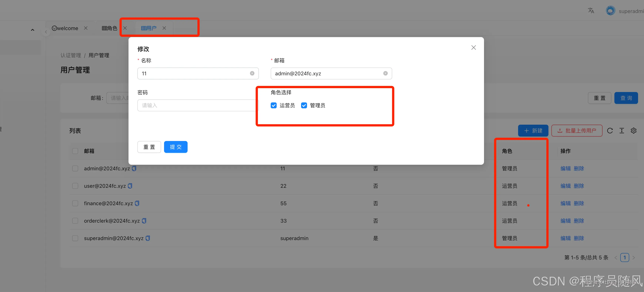Switch to the 角色 tab

point(109,28)
